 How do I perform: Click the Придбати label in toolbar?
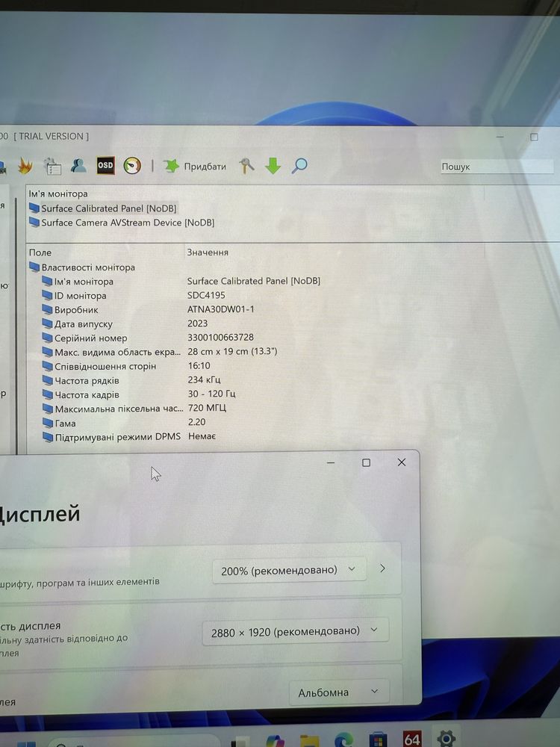tap(205, 167)
